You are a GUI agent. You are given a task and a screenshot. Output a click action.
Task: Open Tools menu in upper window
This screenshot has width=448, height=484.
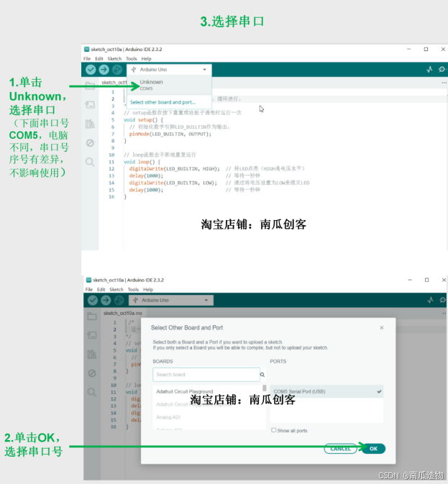point(132,59)
